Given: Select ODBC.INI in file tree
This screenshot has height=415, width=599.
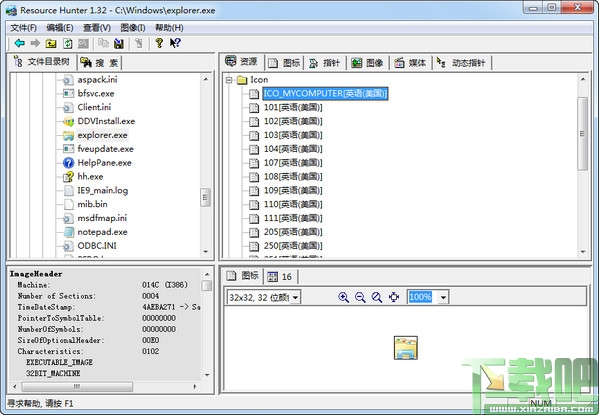Looking at the screenshot, I should coord(97,246).
